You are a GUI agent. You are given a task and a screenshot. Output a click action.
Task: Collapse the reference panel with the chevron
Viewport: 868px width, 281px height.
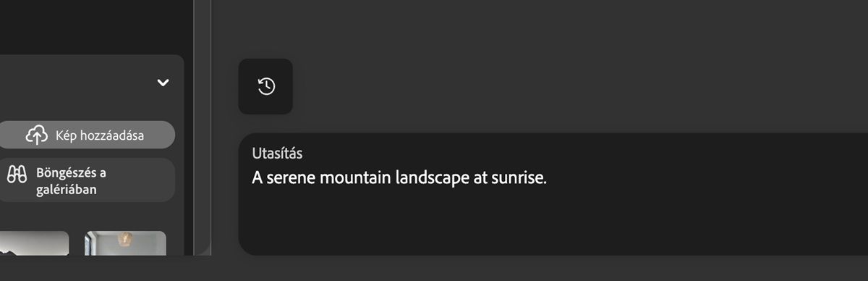(x=163, y=83)
